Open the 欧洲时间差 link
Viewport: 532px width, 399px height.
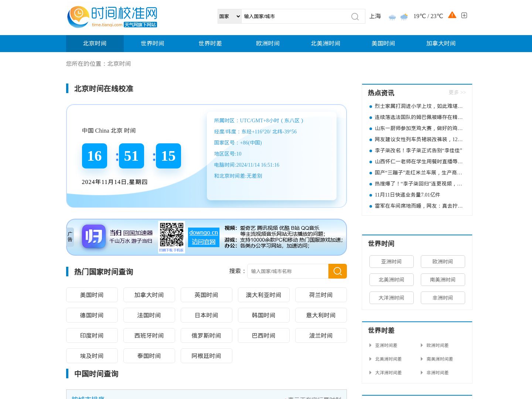click(x=437, y=345)
